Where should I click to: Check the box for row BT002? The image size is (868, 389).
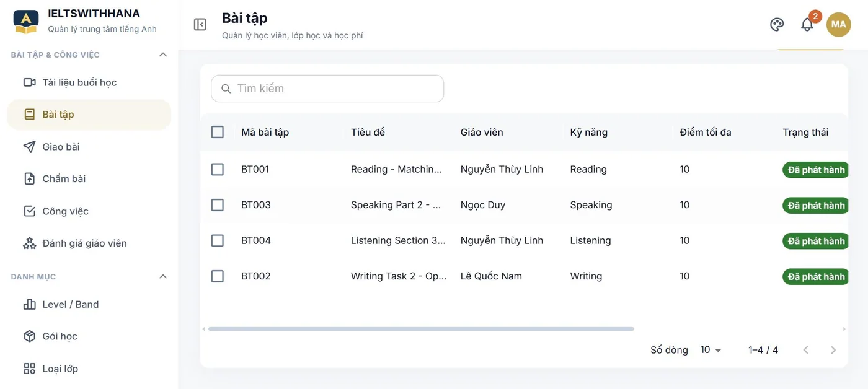pos(218,276)
